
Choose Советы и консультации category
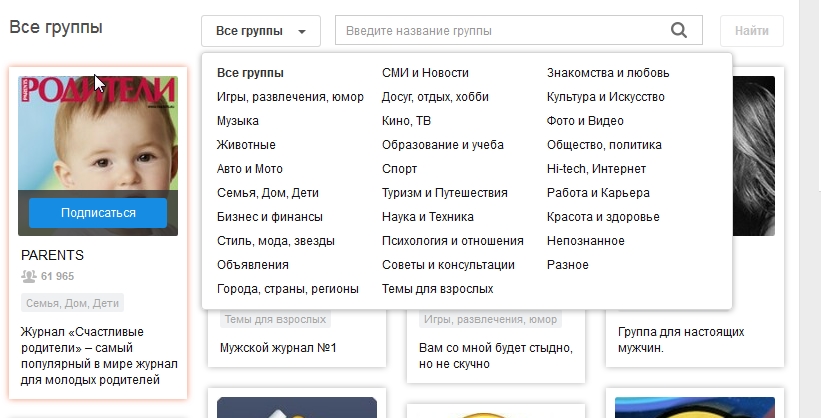point(448,265)
